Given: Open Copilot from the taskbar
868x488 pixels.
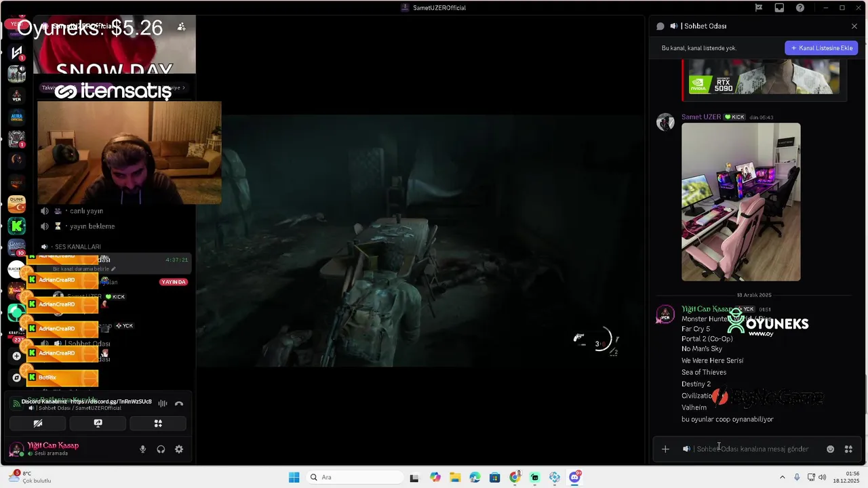Looking at the screenshot, I should [x=435, y=477].
